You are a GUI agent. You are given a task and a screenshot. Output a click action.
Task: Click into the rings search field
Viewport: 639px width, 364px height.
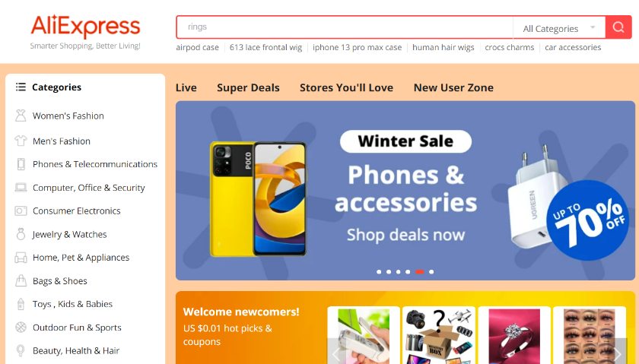(345, 27)
